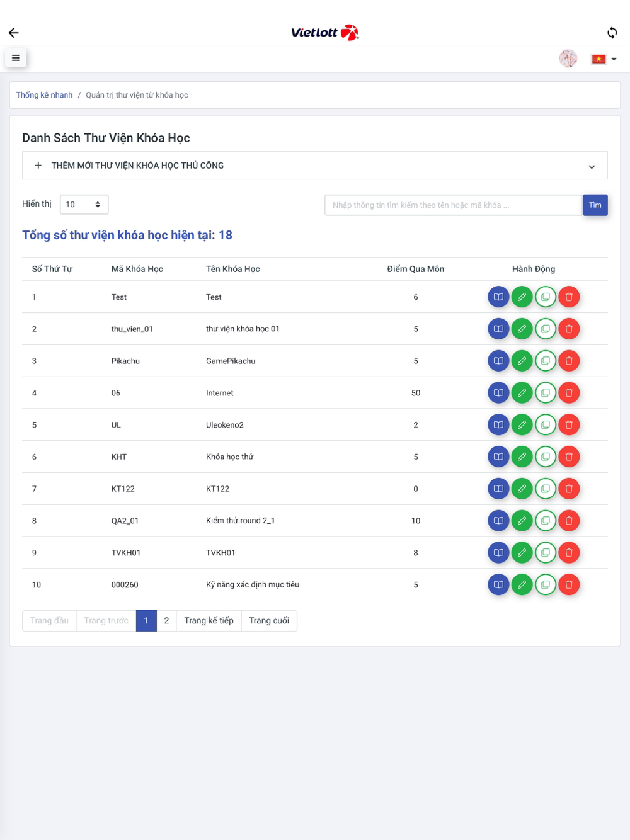Copy the Test course library

[546, 297]
